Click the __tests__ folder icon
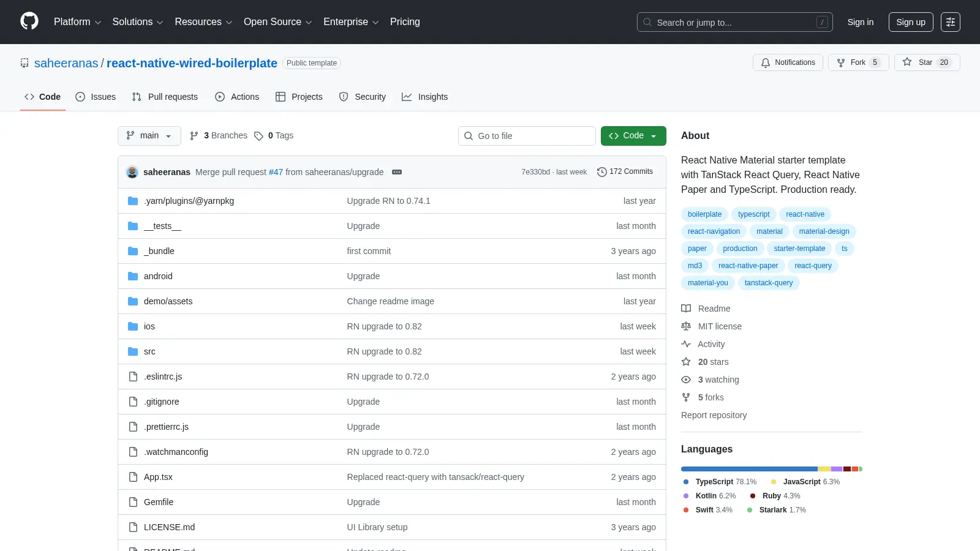This screenshot has height=551, width=980. pos(133,226)
